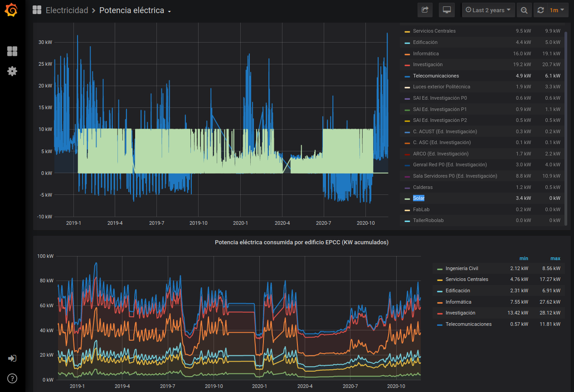Sort bottom legend by min column

coord(524,258)
